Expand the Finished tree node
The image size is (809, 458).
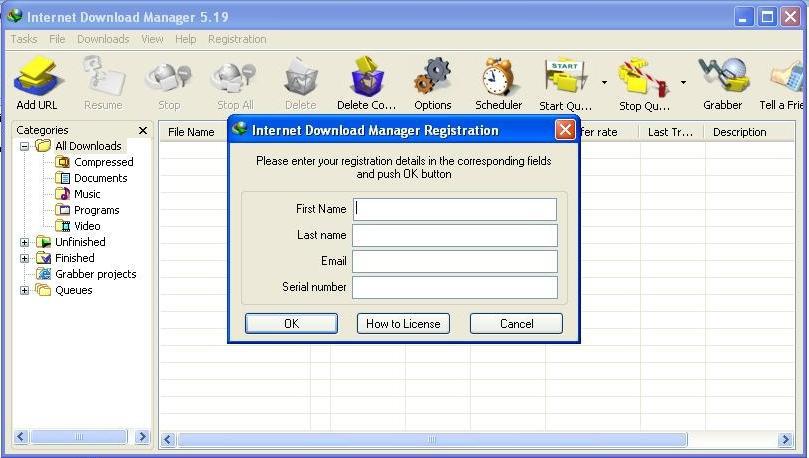[x=24, y=258]
